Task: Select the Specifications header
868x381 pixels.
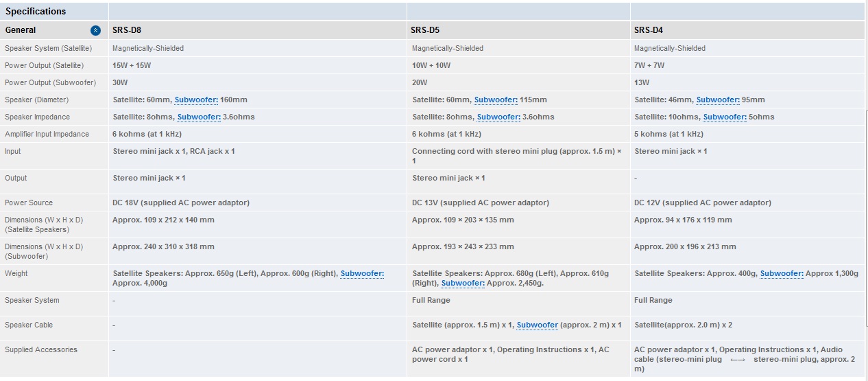Action: (36, 11)
